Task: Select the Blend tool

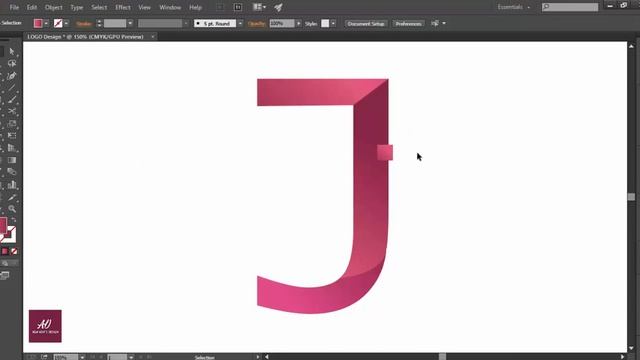Action: coord(12,172)
